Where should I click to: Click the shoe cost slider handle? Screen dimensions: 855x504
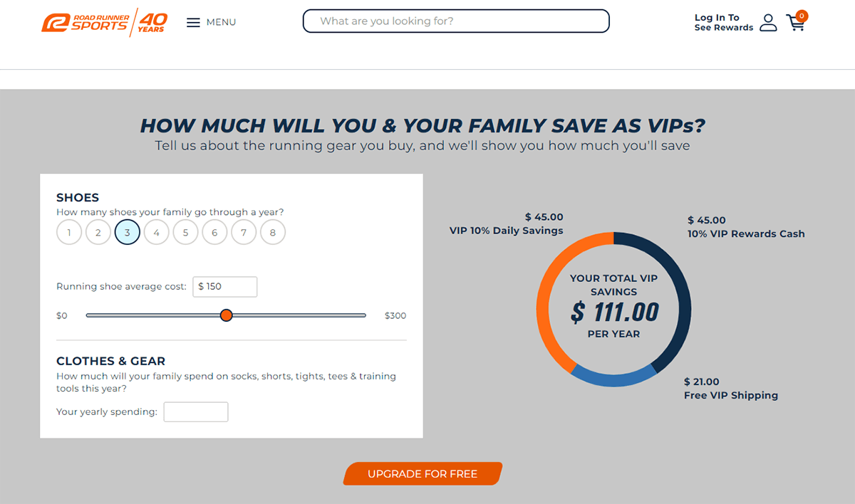226,315
